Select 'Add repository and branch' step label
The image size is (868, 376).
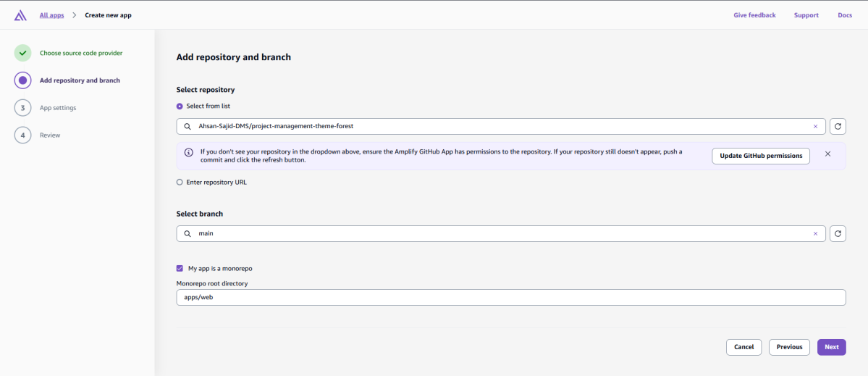80,80
